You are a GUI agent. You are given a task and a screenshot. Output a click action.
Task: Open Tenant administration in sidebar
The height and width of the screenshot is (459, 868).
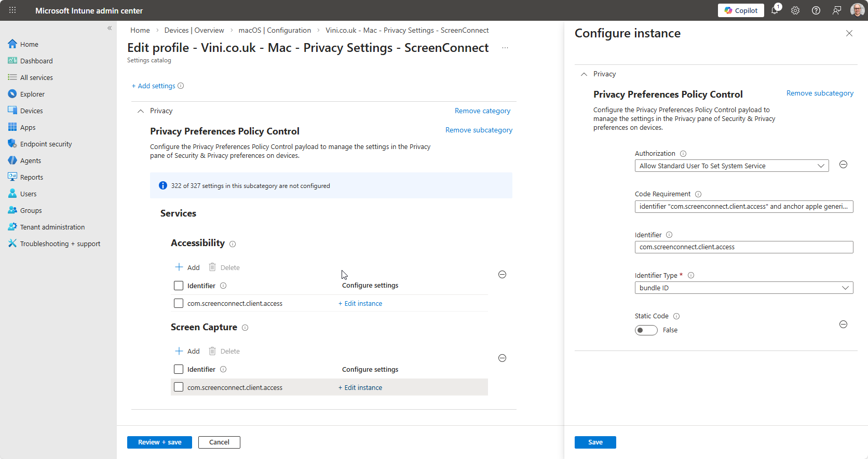point(52,227)
